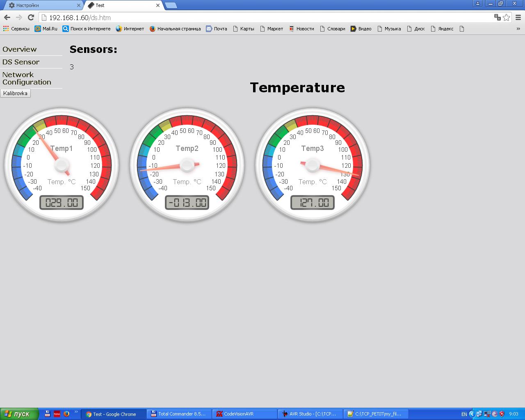The width and height of the screenshot is (525, 420).
Task: Click the unnamed page bookmark icon
Action: [x=462, y=29]
